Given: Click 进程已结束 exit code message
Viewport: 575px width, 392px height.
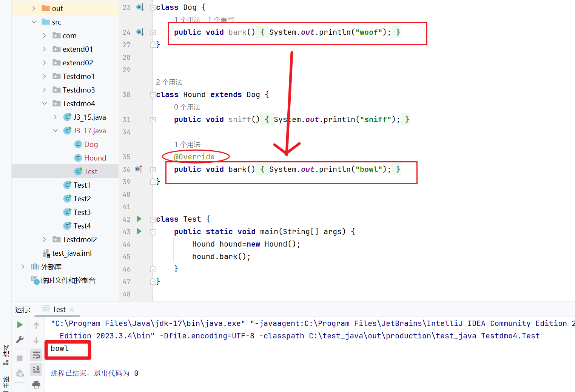Looking at the screenshot, I should [x=95, y=373].
